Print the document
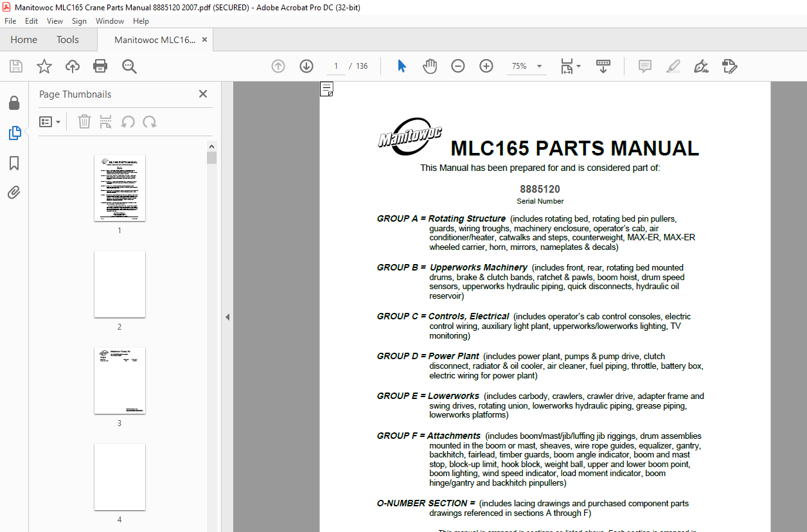807x532 pixels. (100, 66)
